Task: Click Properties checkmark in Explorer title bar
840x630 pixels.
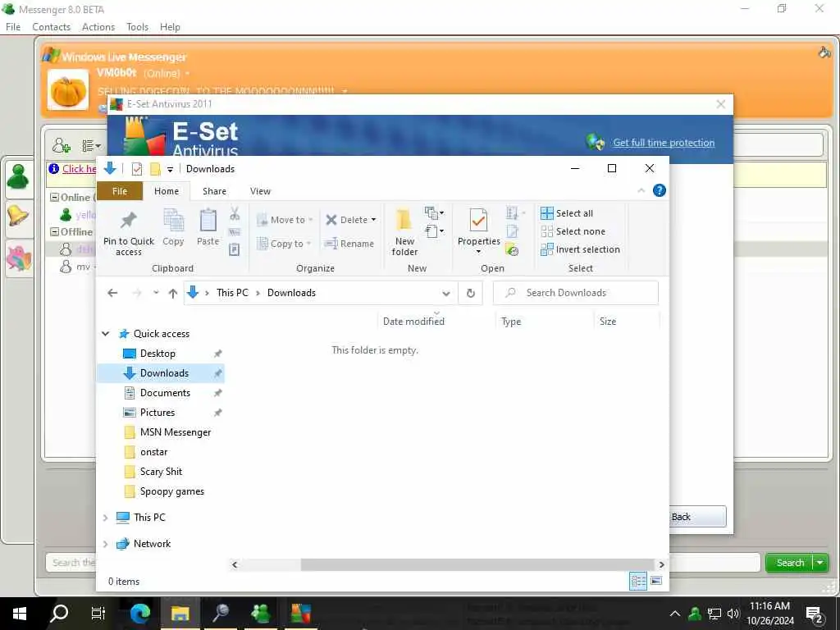Action: (137, 169)
